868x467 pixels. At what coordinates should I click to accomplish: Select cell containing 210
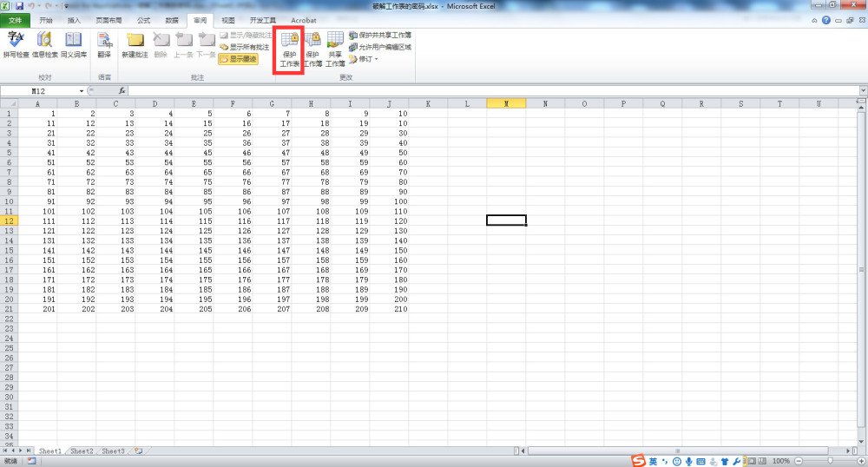click(x=389, y=309)
